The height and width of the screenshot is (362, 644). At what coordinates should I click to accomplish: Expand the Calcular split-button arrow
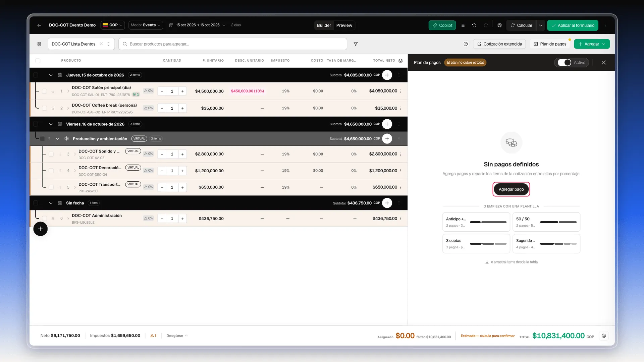click(x=540, y=25)
